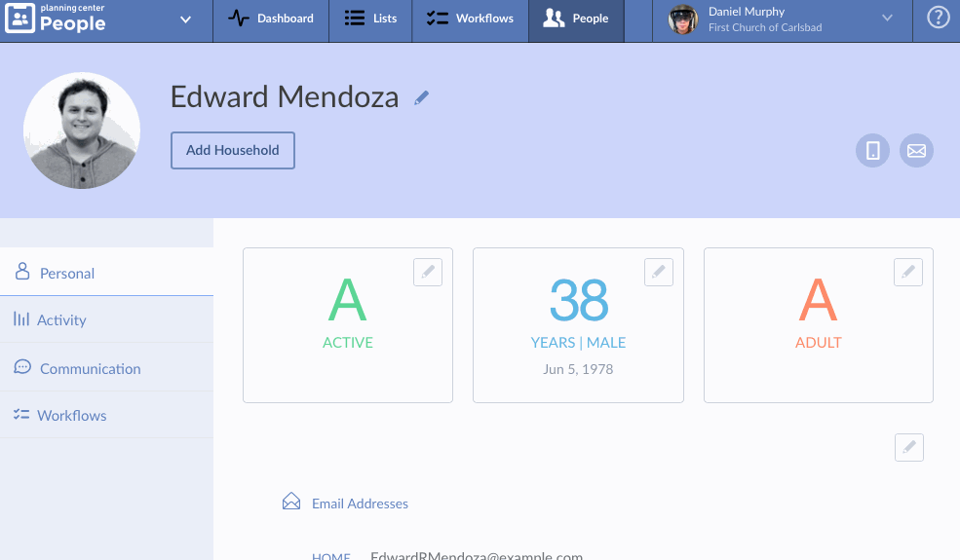The width and height of the screenshot is (960, 560).
Task: Open the Activity sidebar section
Action: (x=61, y=320)
